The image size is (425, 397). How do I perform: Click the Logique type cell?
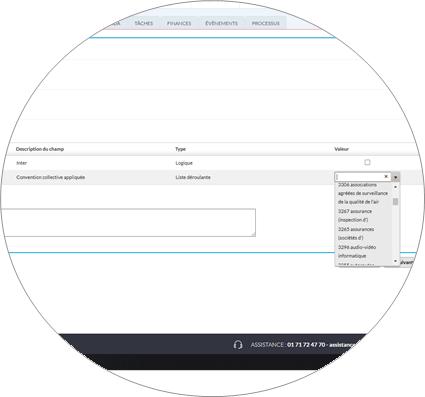click(x=184, y=163)
